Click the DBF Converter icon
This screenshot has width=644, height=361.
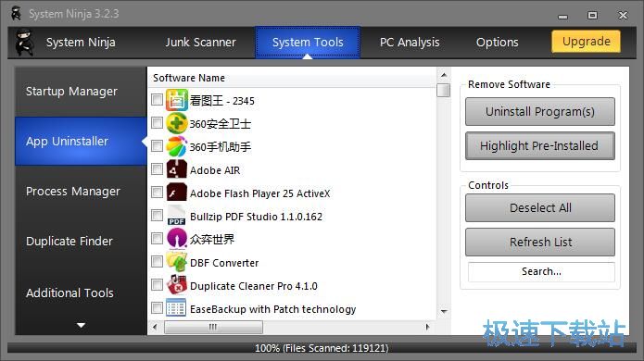tap(177, 262)
